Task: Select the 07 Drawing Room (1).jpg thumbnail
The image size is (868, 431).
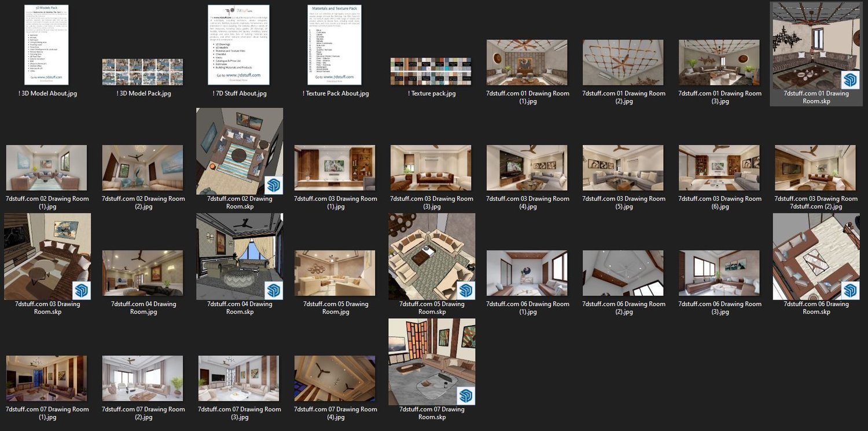Action: [x=46, y=378]
